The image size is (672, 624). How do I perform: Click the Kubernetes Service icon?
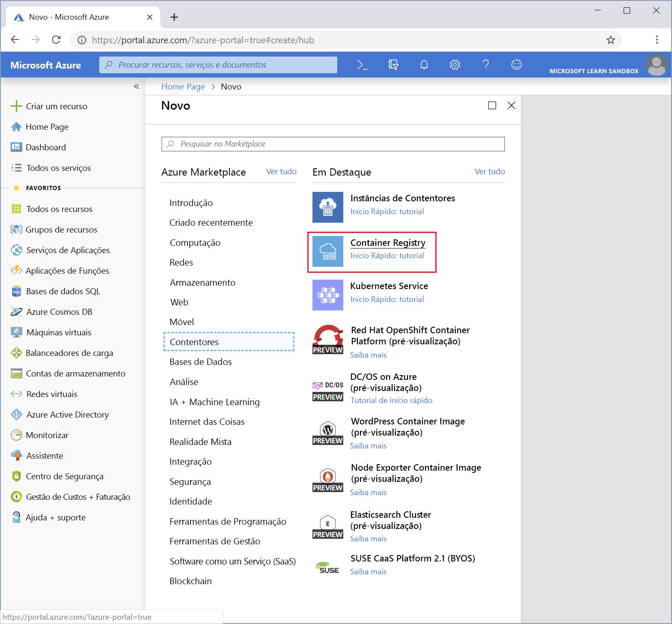tap(327, 295)
